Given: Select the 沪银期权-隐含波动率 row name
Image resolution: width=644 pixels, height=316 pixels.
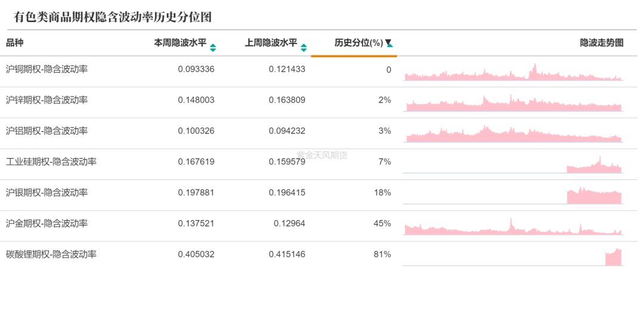Looking at the screenshot, I should [x=47, y=194].
